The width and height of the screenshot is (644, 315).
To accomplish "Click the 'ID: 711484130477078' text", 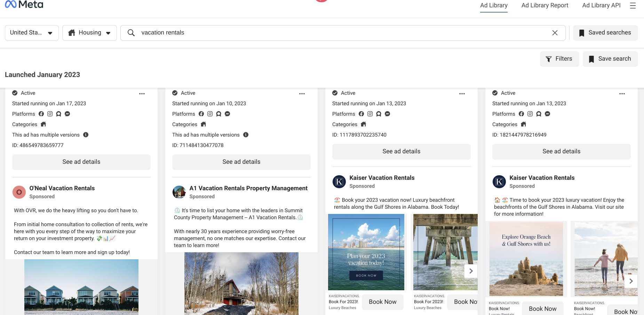I will (x=198, y=145).
